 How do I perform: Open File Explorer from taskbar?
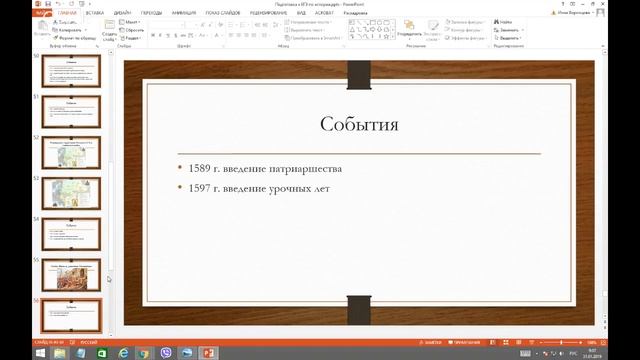point(60,353)
